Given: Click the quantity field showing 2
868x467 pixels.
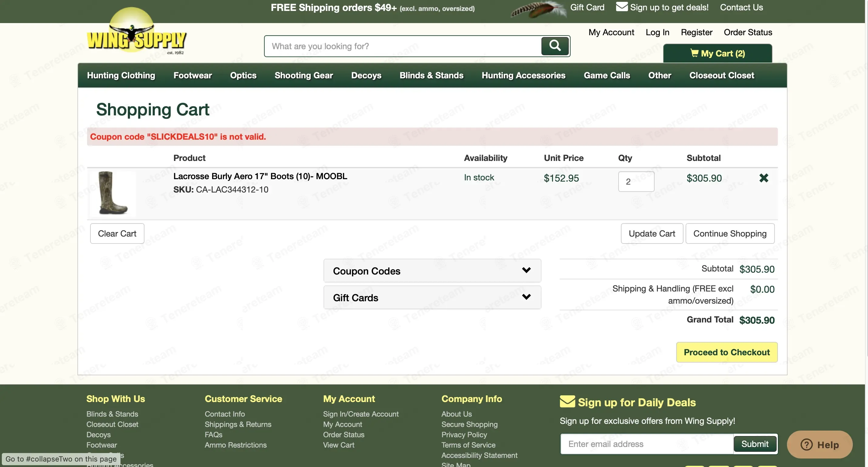Looking at the screenshot, I should click(636, 181).
